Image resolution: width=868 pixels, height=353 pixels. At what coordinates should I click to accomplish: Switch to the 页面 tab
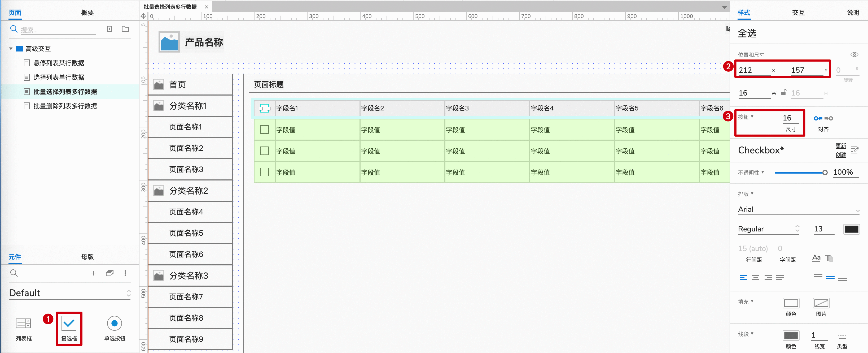[15, 12]
